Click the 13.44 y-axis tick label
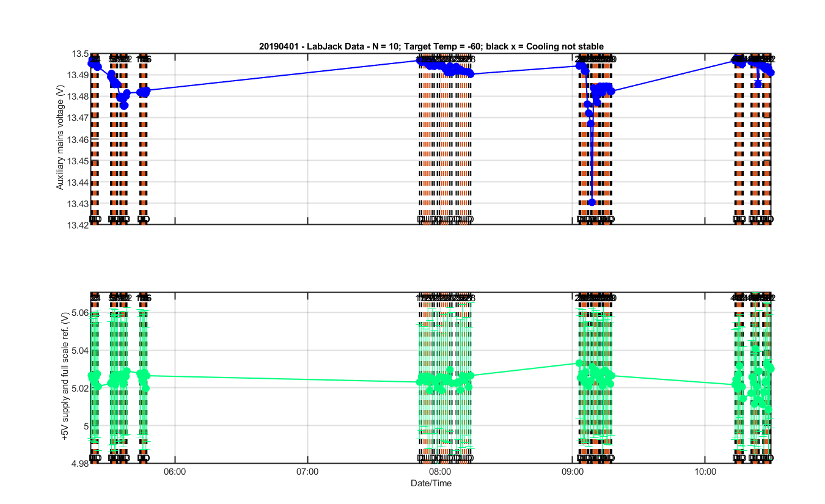Viewport: 825px width, 504px height. (78, 182)
